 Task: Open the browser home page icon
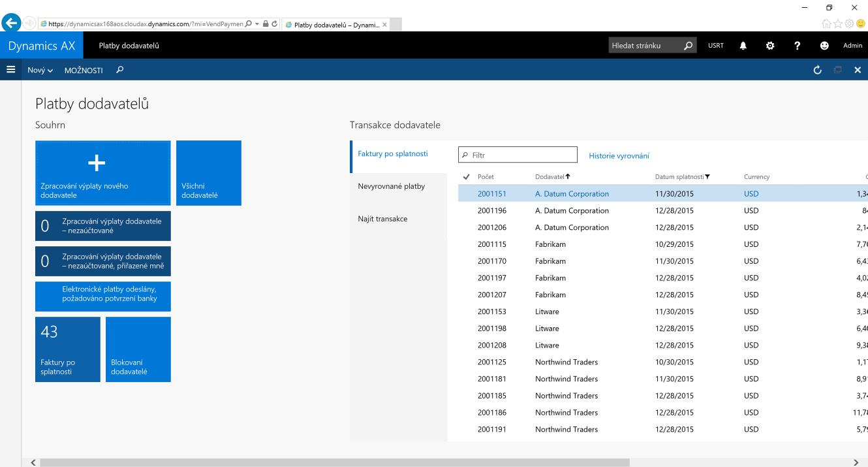click(x=826, y=24)
